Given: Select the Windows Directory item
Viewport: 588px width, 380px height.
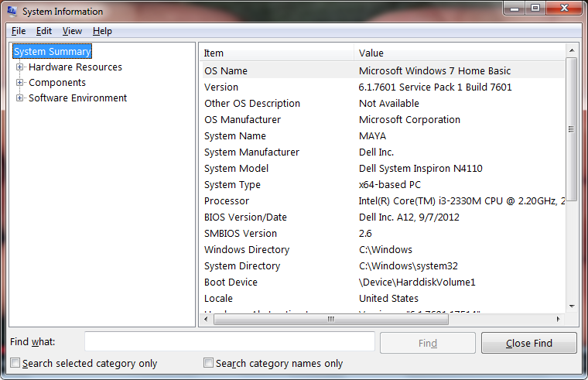Looking at the screenshot, I should coord(247,250).
